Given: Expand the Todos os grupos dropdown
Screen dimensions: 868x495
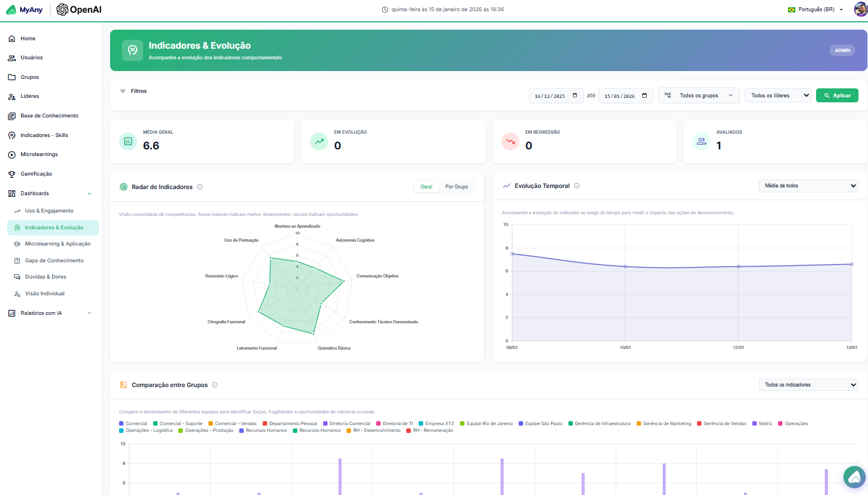Looking at the screenshot, I should pos(699,95).
